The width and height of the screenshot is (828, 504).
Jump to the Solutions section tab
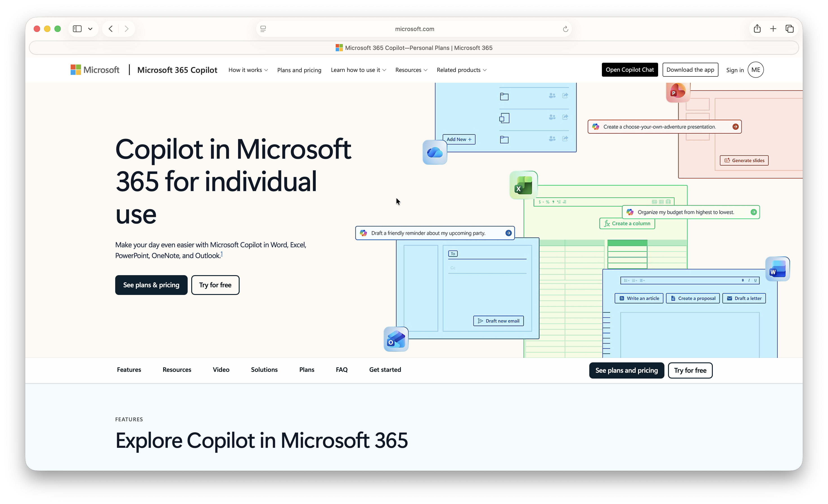[x=264, y=369]
